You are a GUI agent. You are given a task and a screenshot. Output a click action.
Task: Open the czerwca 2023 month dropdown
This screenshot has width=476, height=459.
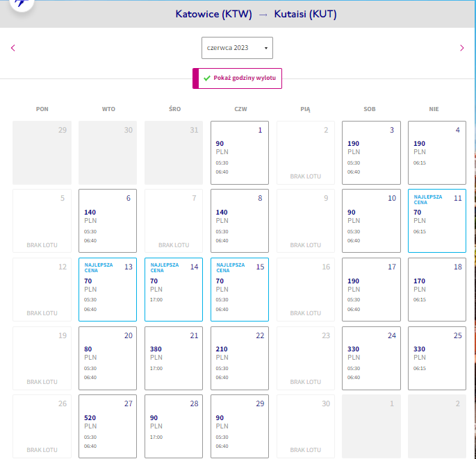point(237,48)
